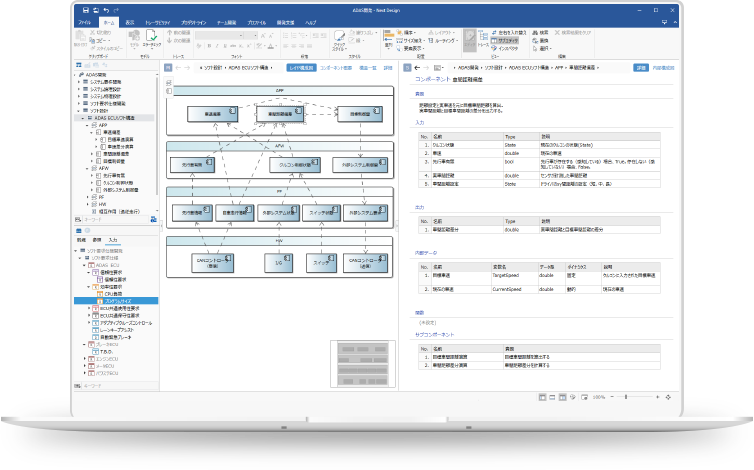Image resolution: width=754 pixels, height=470 pixels.
Task: Open the クイックスタイル brush icon
Action: (339, 36)
